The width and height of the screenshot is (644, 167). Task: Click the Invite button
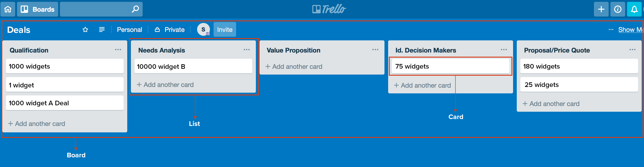224,29
